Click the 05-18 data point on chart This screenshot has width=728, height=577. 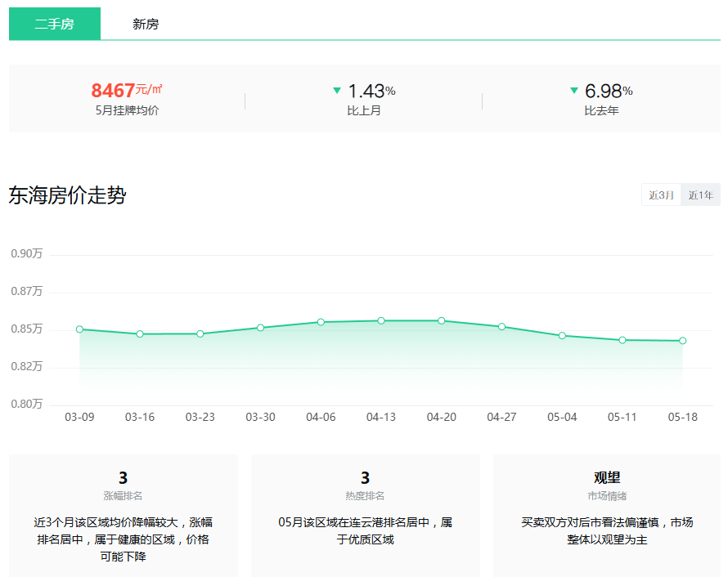tap(682, 341)
